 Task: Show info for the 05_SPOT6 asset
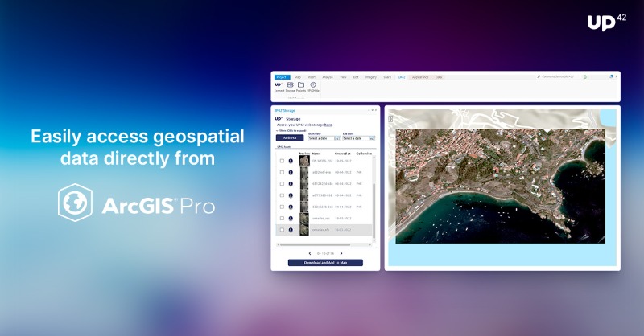[291, 161]
